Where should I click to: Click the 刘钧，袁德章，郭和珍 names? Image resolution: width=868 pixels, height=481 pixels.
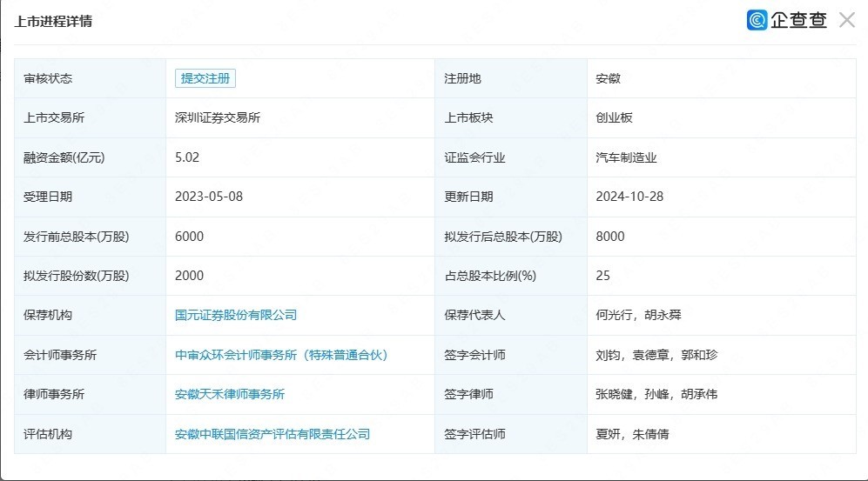[656, 355]
